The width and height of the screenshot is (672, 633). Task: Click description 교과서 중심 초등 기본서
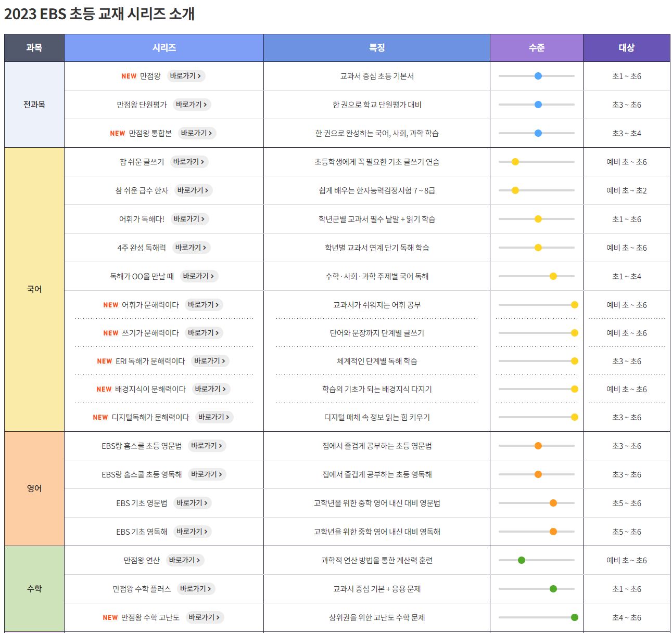click(377, 76)
